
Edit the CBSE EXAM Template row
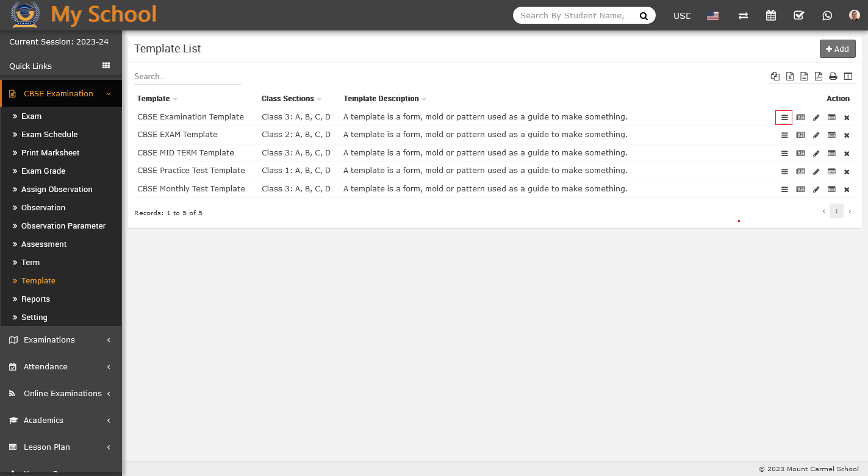816,135
